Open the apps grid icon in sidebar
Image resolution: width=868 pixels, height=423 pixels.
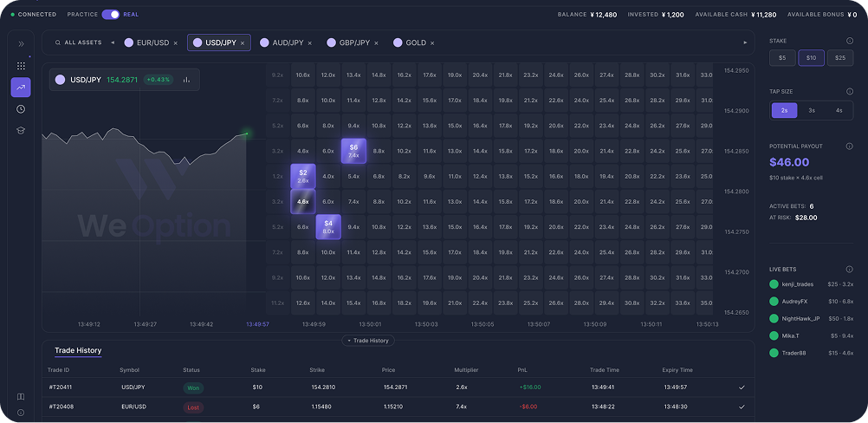click(21, 66)
